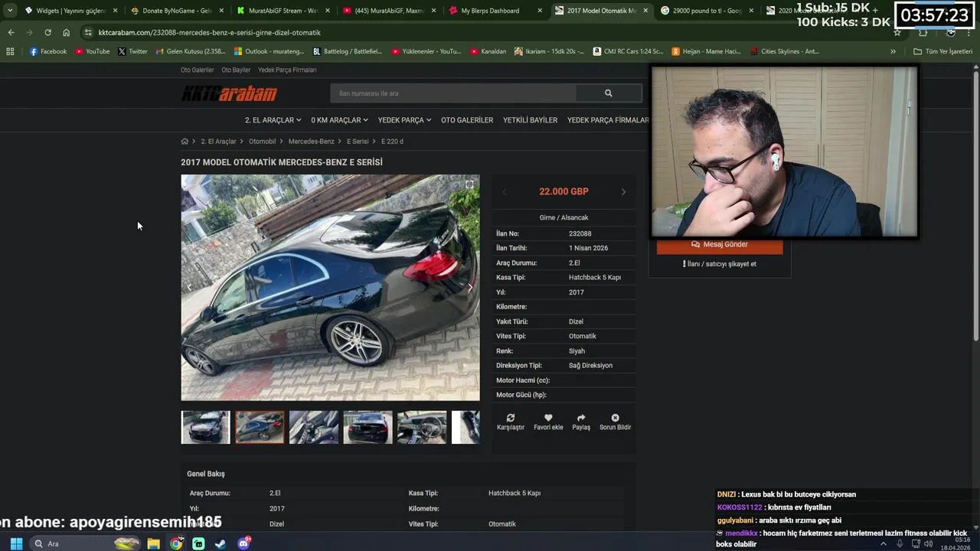
Task: Open the browser home button
Action: [x=66, y=32]
